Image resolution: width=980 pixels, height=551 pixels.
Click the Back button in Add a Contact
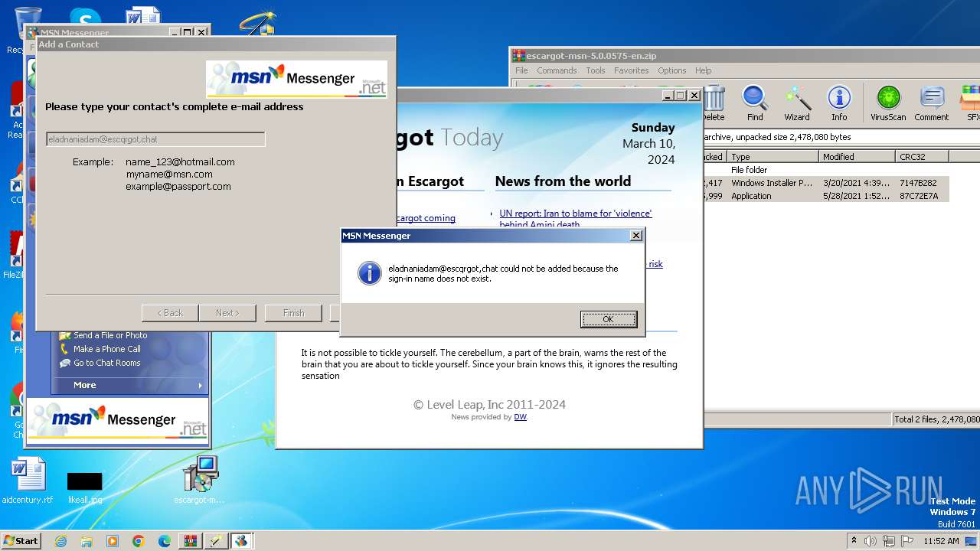(x=170, y=313)
